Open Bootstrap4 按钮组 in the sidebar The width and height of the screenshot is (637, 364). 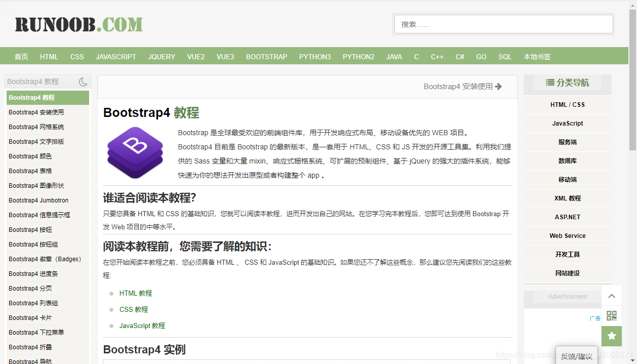[48, 245]
